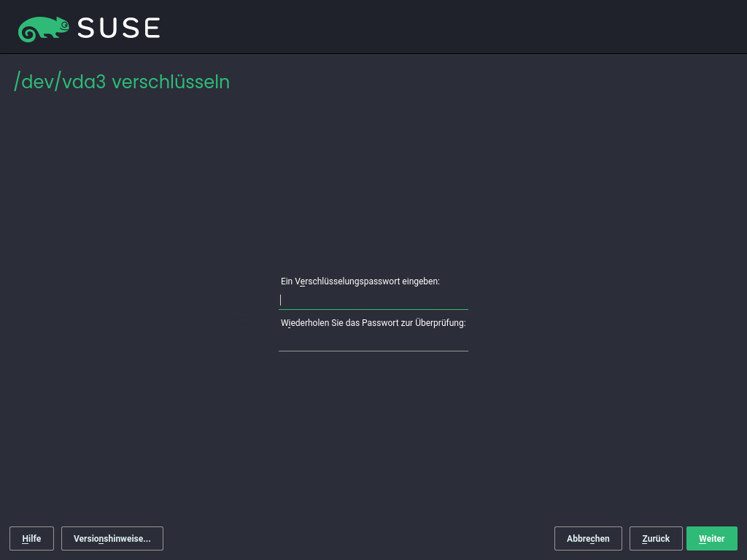Click the underlined 'H' of the Hilfe button
The height and width of the screenshot is (560, 747).
(x=25, y=539)
